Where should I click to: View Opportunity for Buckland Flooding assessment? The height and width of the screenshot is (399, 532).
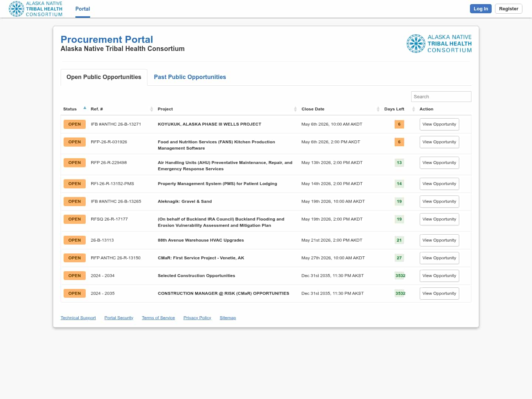coord(439,219)
